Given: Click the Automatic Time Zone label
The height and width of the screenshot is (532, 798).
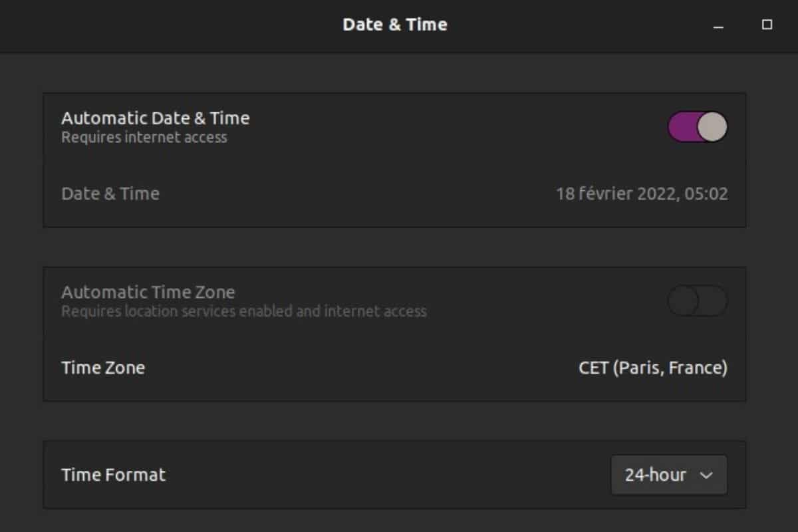Looking at the screenshot, I should coord(148,292).
